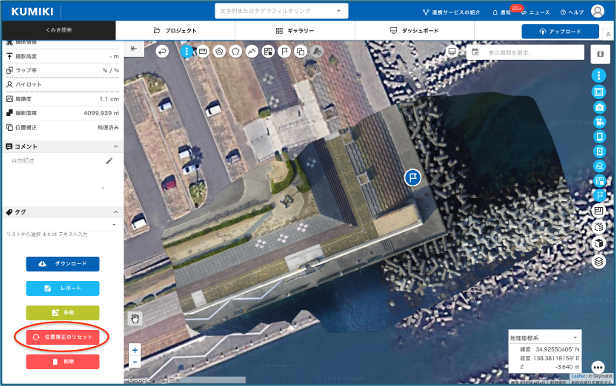This screenshot has width=616, height=386.
Task: Collapse the タグ section chevron
Action: 116,212
